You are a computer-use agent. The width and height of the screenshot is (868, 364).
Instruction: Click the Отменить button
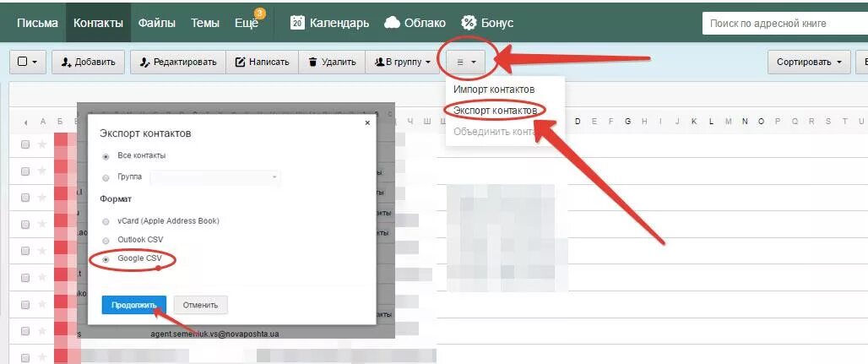pos(200,305)
